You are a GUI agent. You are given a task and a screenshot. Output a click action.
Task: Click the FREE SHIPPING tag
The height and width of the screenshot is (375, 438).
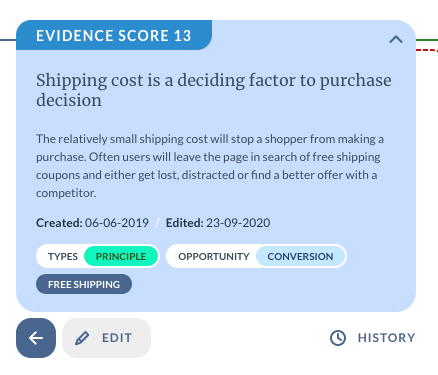click(84, 284)
